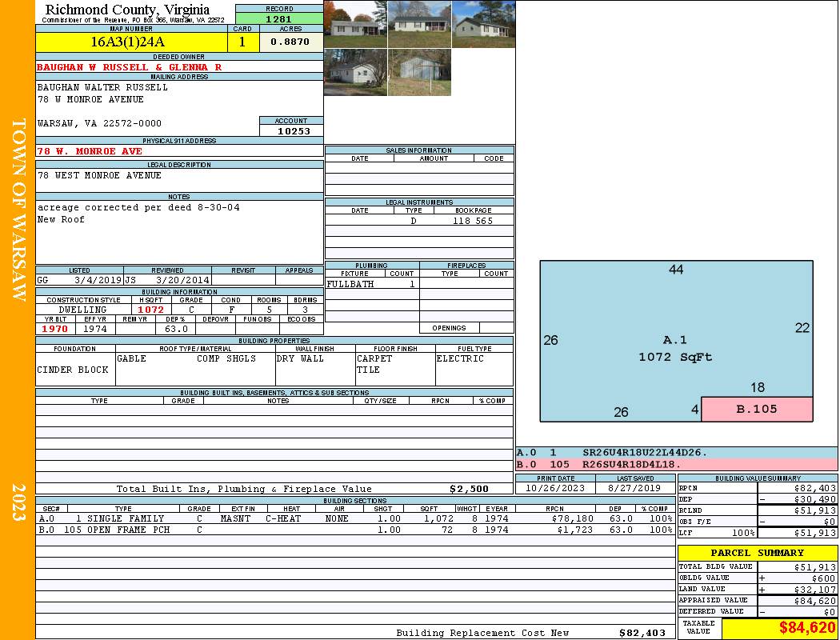840x640 pixels.
Task: Open the metal shed photo thumbnail
Action: click(x=419, y=72)
